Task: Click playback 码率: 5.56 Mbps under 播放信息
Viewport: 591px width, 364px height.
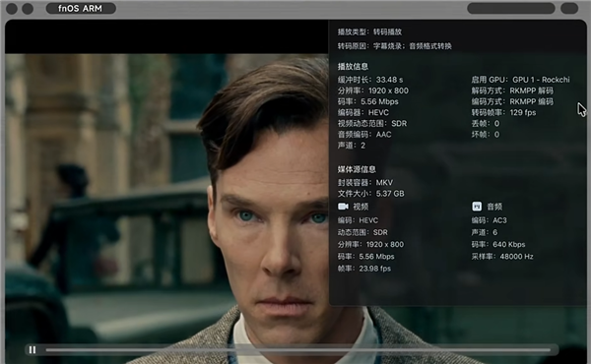Action: pos(367,101)
